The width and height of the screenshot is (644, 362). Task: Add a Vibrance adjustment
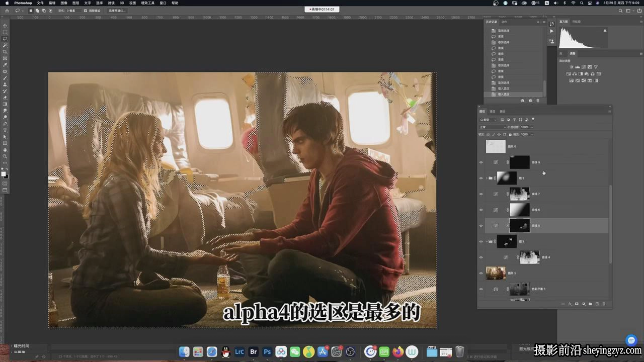596,67
